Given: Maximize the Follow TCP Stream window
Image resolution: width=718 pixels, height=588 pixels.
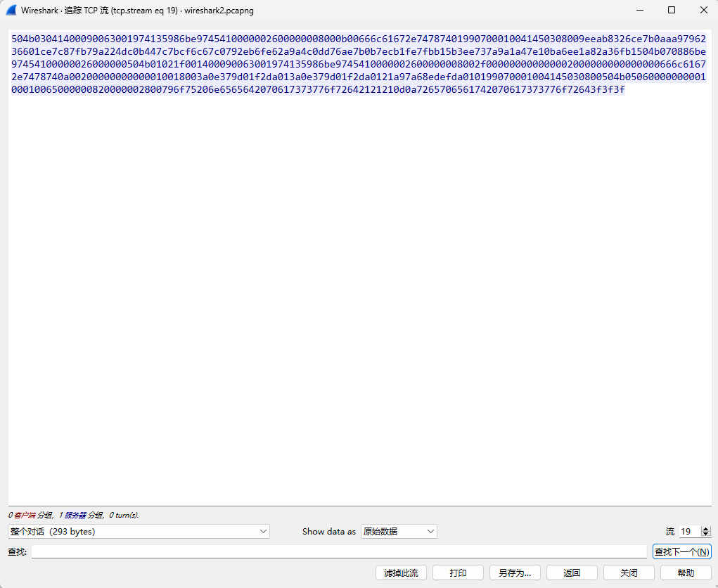Looking at the screenshot, I should tap(671, 10).
